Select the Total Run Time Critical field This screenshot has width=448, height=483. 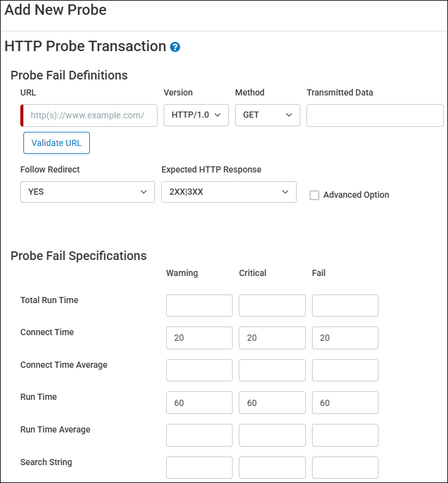coord(272,306)
